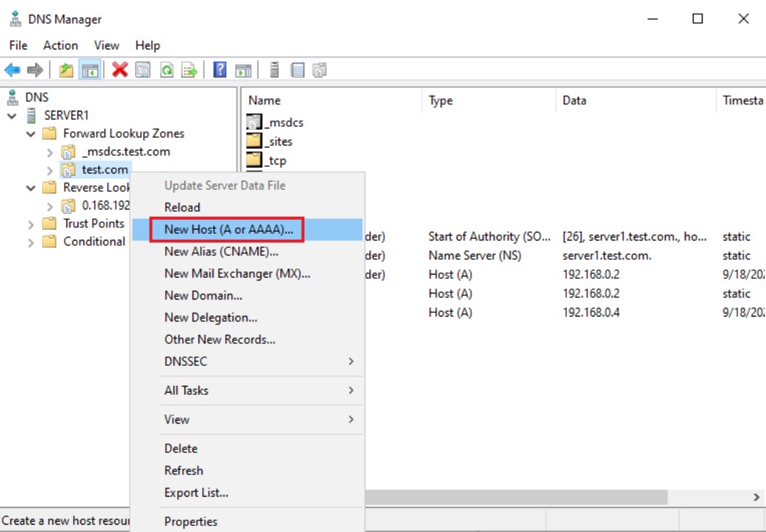Click the red X Delete toolbar icon
Image resolution: width=766 pixels, height=532 pixels.
[x=120, y=70]
